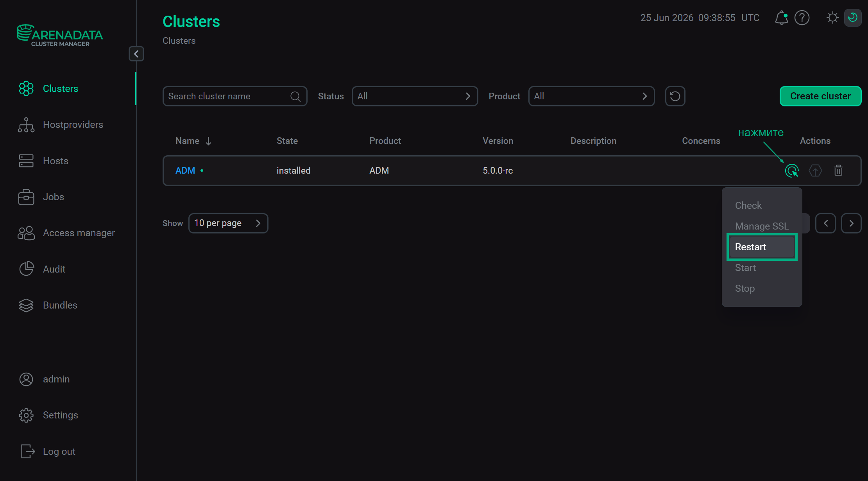The image size is (868, 481).
Task: Click the Hosts server icon
Action: click(26, 161)
